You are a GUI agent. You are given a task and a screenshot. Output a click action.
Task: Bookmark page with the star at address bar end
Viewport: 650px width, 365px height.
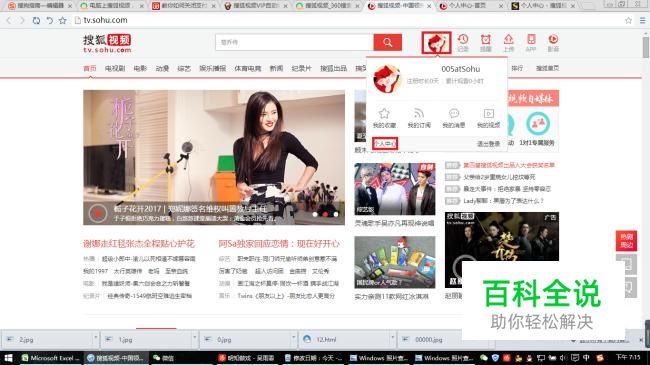point(628,20)
